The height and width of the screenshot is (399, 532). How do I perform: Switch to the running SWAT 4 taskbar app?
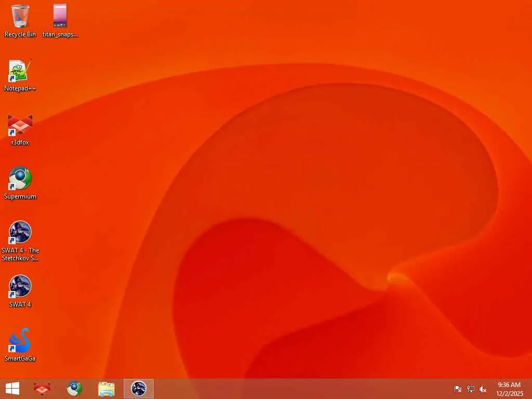coord(138,389)
